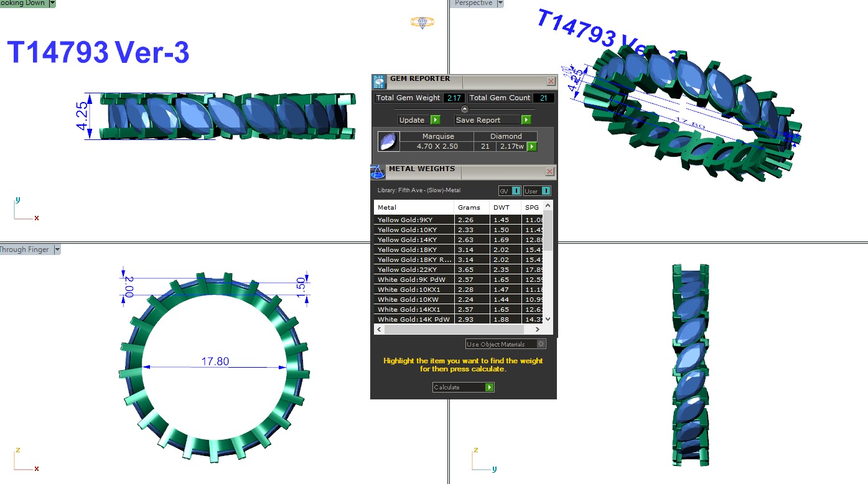Click the ring gem icon in viewport
Viewport: 868px width, 484px height.
pyautogui.click(x=422, y=22)
